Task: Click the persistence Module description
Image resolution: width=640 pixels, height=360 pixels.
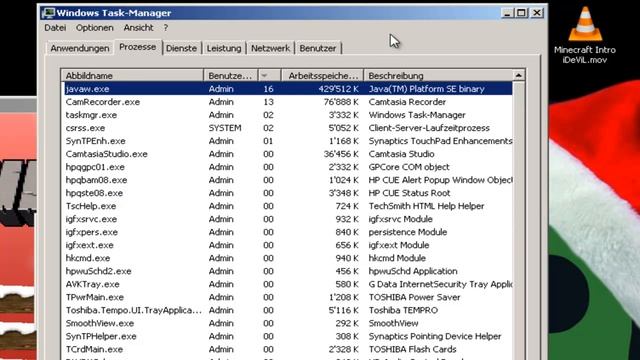Action: tap(408, 232)
